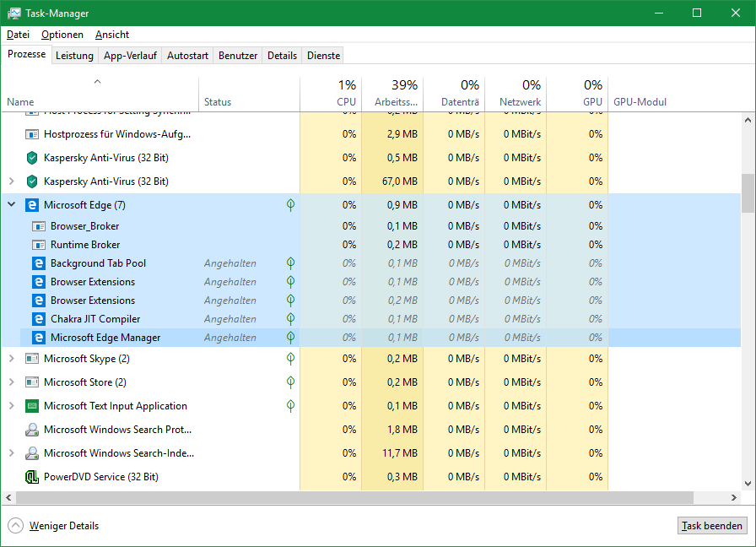Screen dimensions: 756x547
Task: Expand the Kaspersky Anti-Virus 67,0 MB group
Action: pos(12,181)
